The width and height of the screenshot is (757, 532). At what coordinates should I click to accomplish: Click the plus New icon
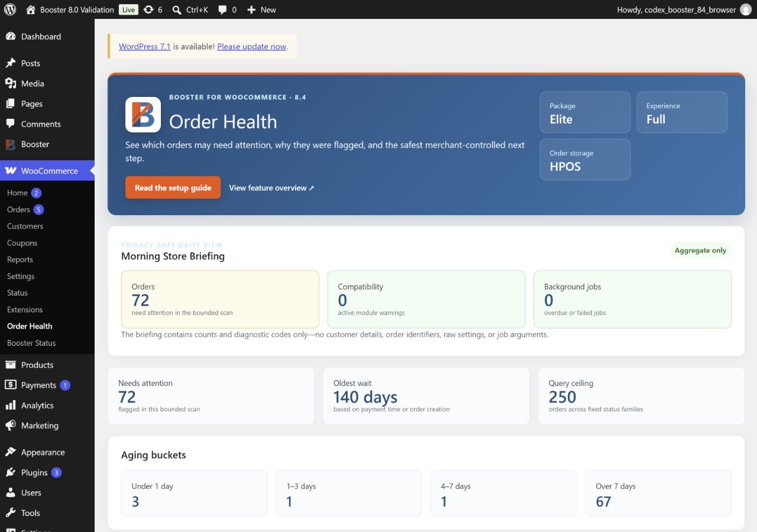[x=251, y=9]
